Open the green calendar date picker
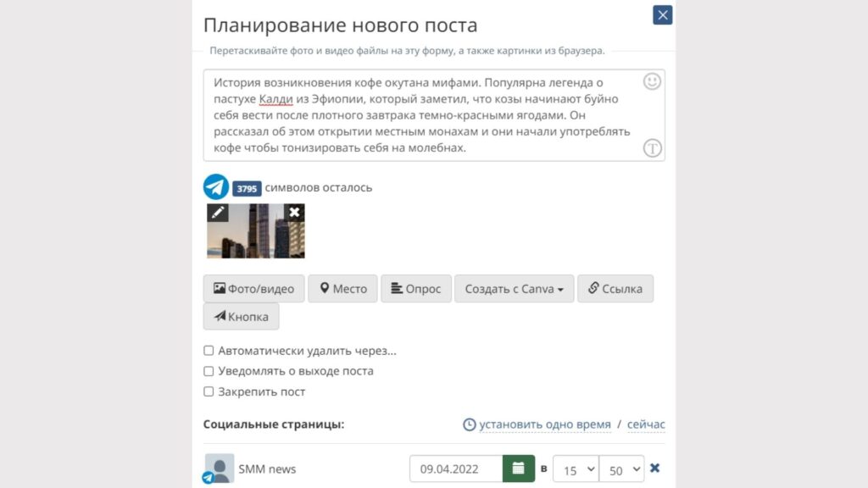Screen dimensions: 868x488 pyautogui.click(x=518, y=469)
